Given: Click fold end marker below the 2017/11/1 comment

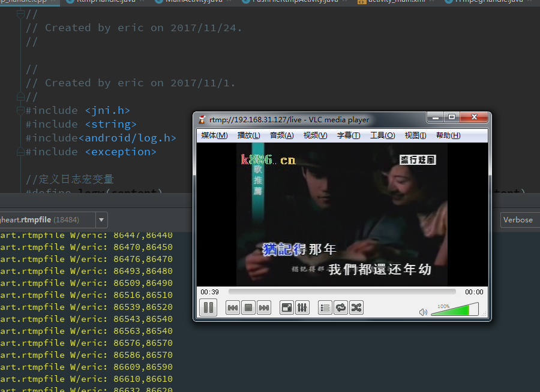Looking at the screenshot, I should (20, 97).
